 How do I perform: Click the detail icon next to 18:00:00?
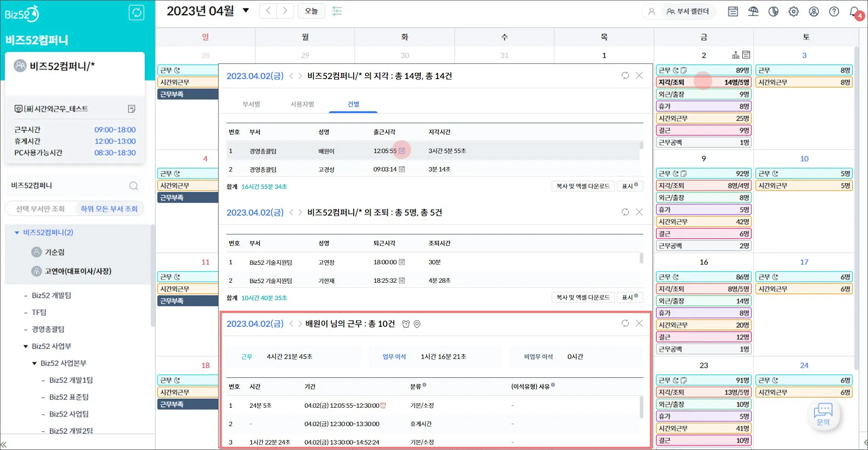coord(402,262)
